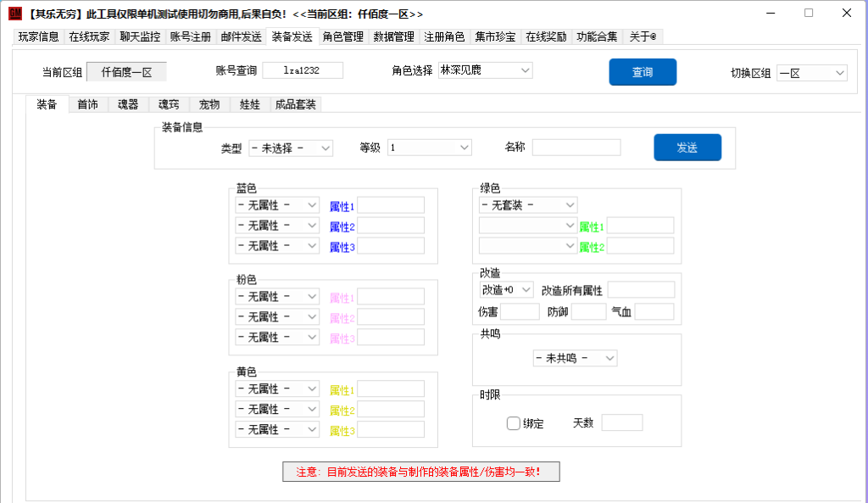Click the 天数 input box
The width and height of the screenshot is (868, 503).
tap(622, 422)
